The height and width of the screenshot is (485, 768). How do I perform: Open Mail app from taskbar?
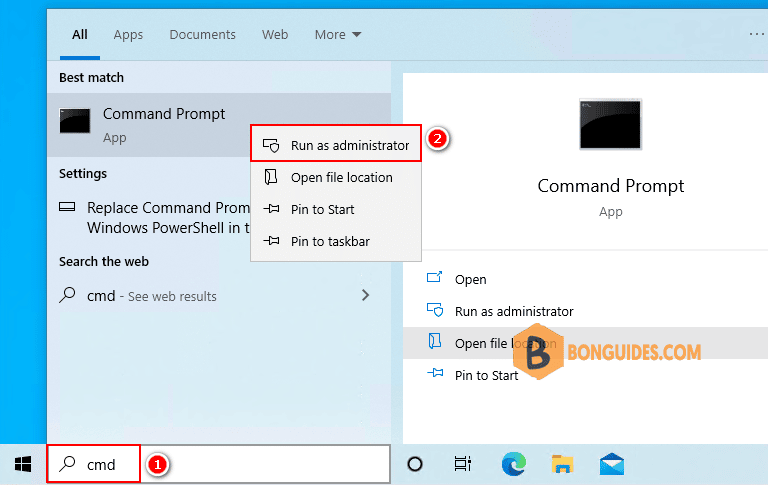612,464
